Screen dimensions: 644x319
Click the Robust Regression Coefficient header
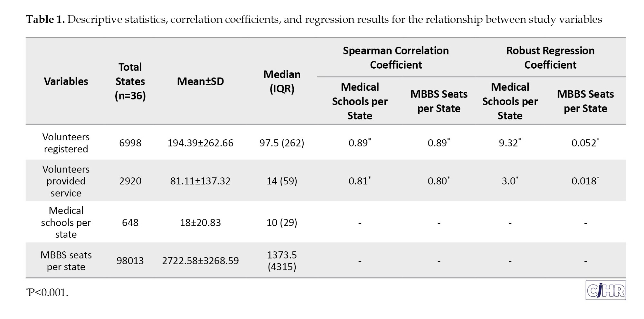coord(550,58)
